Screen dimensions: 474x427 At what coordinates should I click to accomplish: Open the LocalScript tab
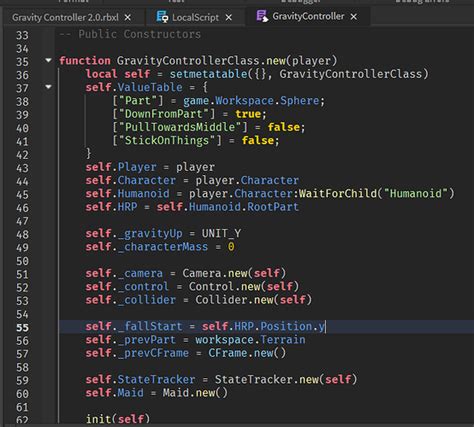pos(195,17)
